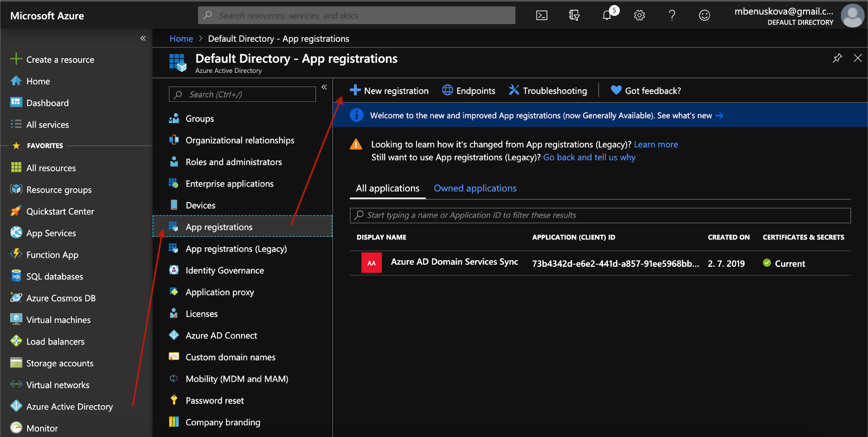Screen dimensions: 868x437
Task: Open the Learn more link
Action: click(x=656, y=144)
